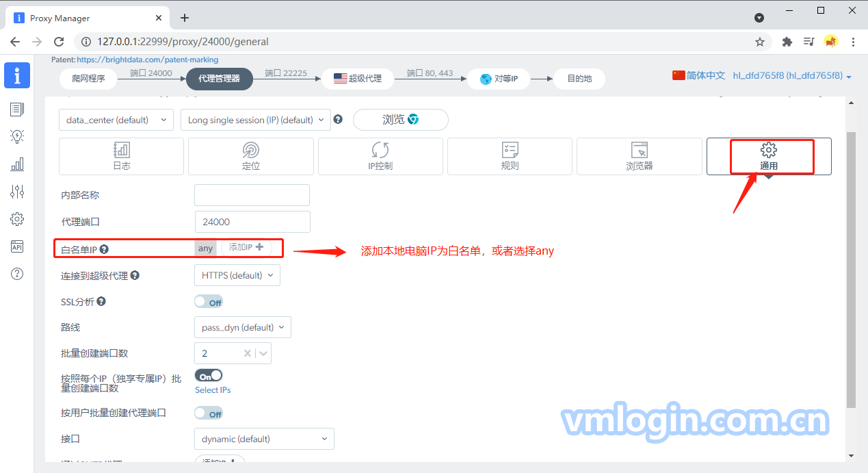
Task: Open the data_center (default) dropdown
Action: (x=116, y=120)
